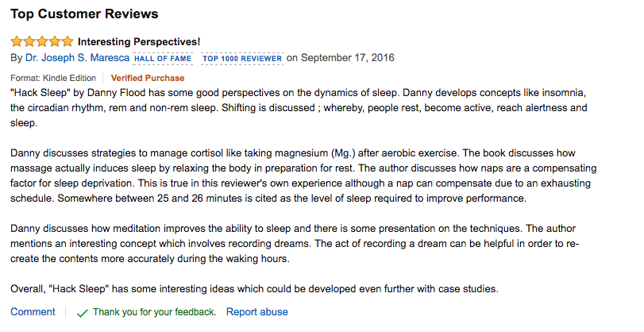Click the first gold rating star
Viewport: 644px width, 332px height.
[17, 41]
